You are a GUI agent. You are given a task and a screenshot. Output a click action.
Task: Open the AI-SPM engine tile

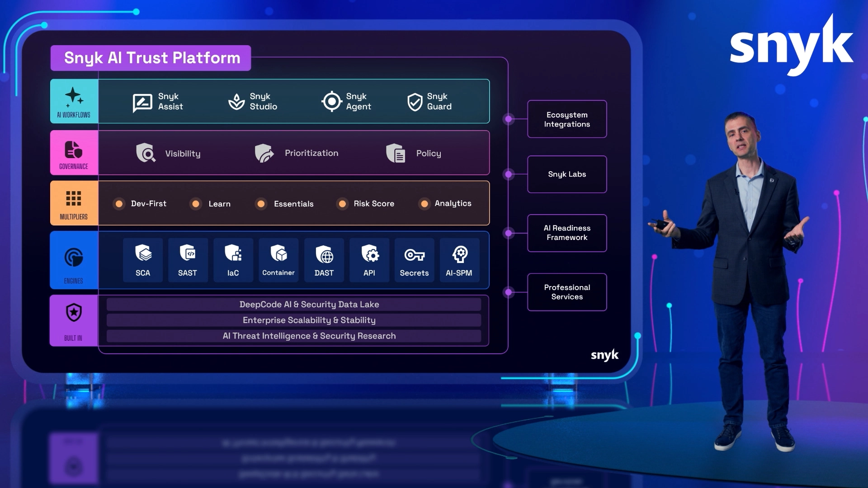pos(459,260)
